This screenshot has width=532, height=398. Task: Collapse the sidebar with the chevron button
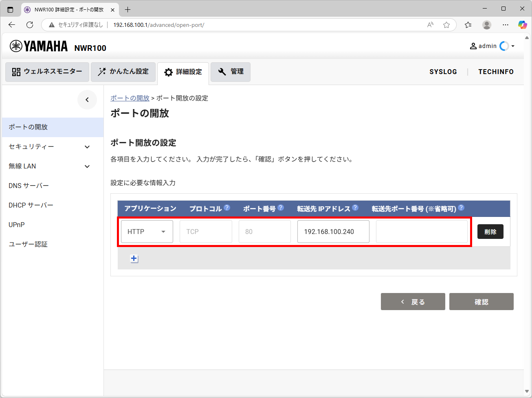tap(87, 100)
